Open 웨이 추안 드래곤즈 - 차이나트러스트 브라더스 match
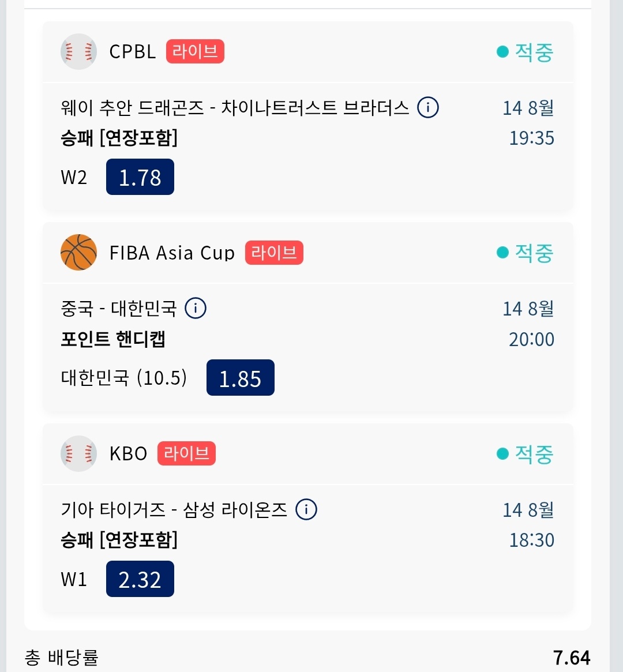The image size is (623, 672). click(235, 107)
